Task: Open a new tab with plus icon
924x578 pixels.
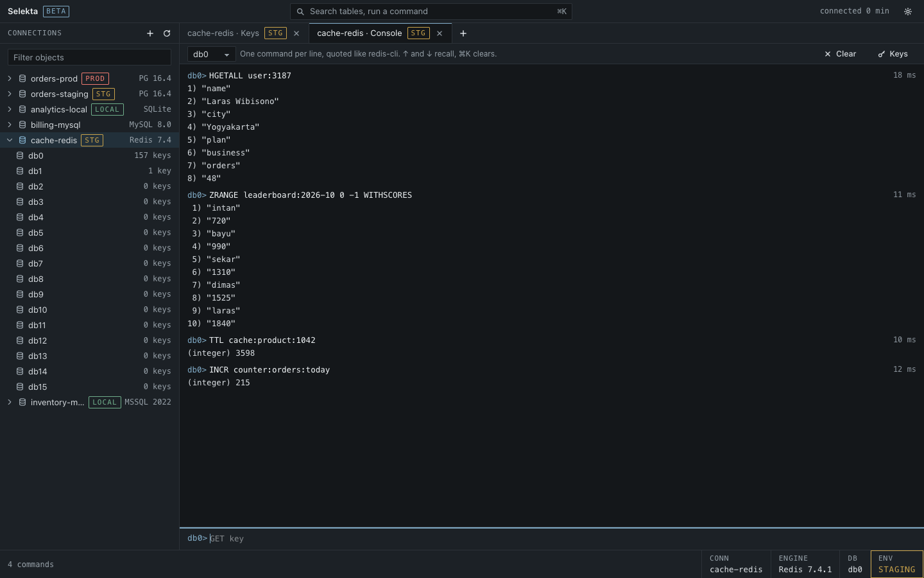Action: point(463,33)
